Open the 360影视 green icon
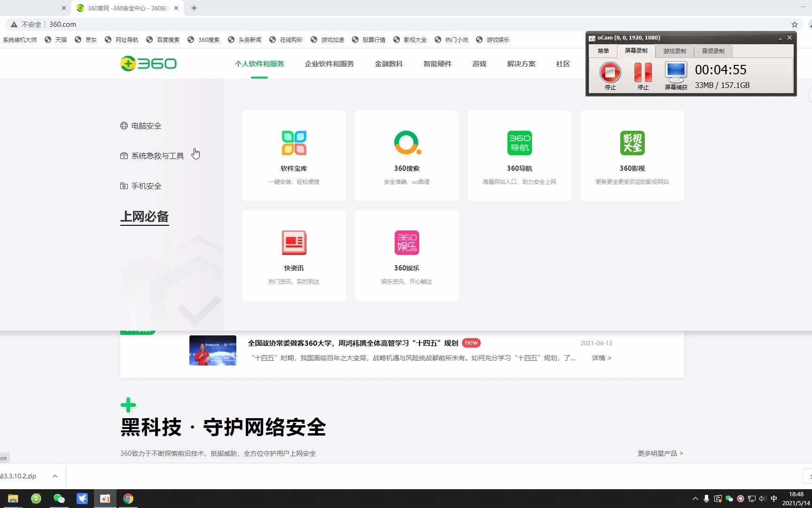The width and height of the screenshot is (812, 508). pos(632,143)
